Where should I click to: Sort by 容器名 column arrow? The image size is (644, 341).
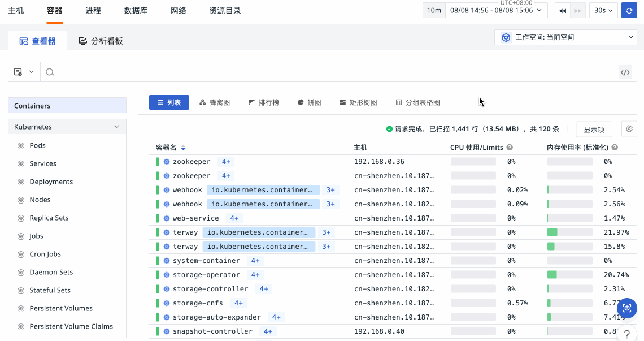click(183, 148)
